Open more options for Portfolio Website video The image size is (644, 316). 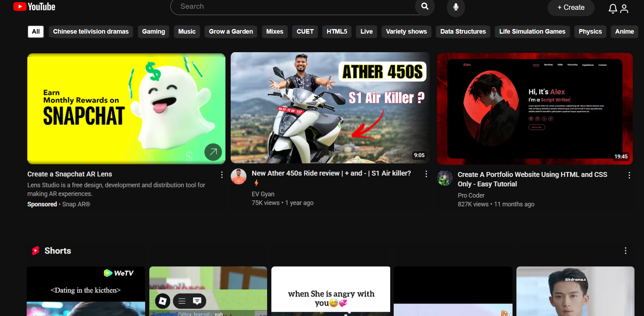629,175
